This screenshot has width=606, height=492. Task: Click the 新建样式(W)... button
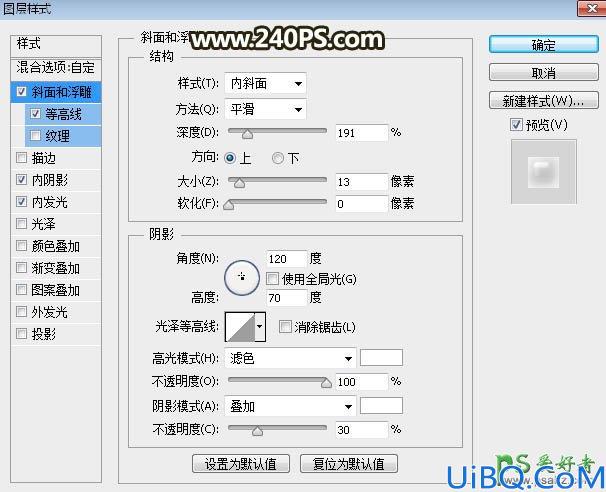544,101
